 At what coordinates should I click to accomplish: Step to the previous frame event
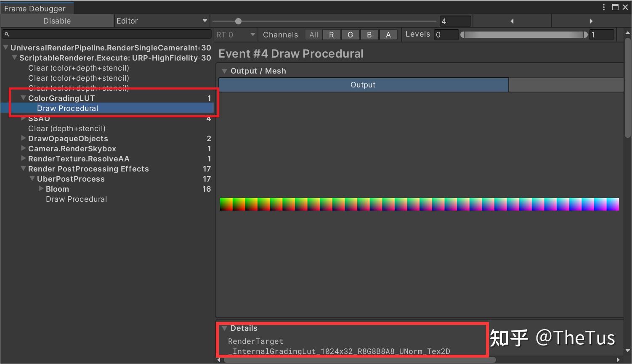[512, 21]
